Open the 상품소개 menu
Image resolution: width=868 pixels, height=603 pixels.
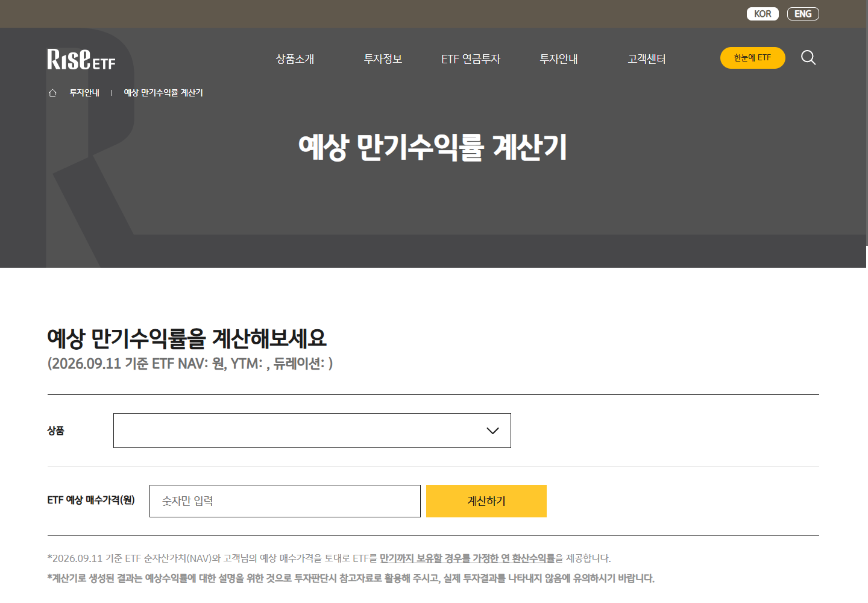tap(295, 59)
